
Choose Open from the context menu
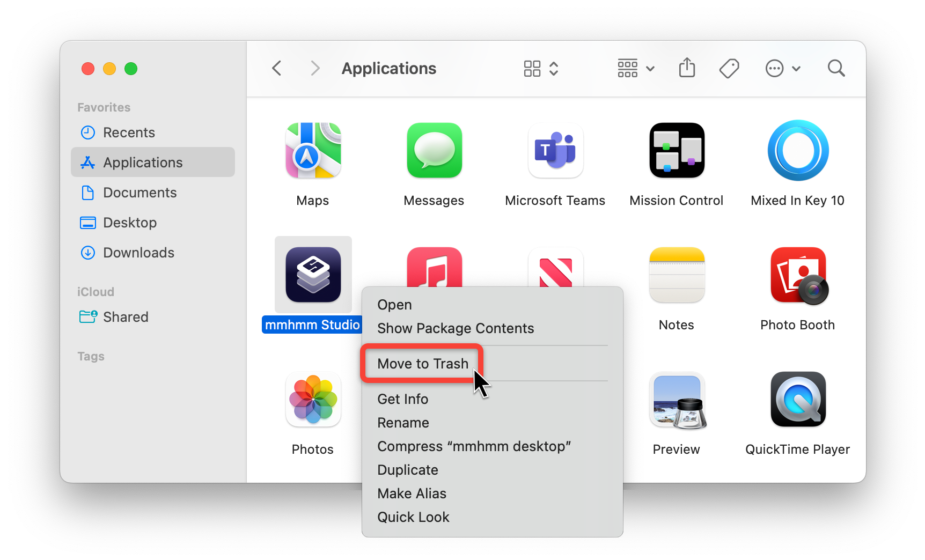492,305
